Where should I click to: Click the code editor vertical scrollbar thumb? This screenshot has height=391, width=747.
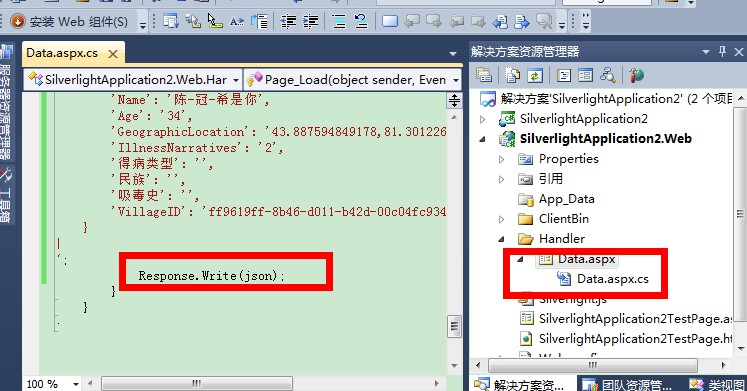[454, 326]
